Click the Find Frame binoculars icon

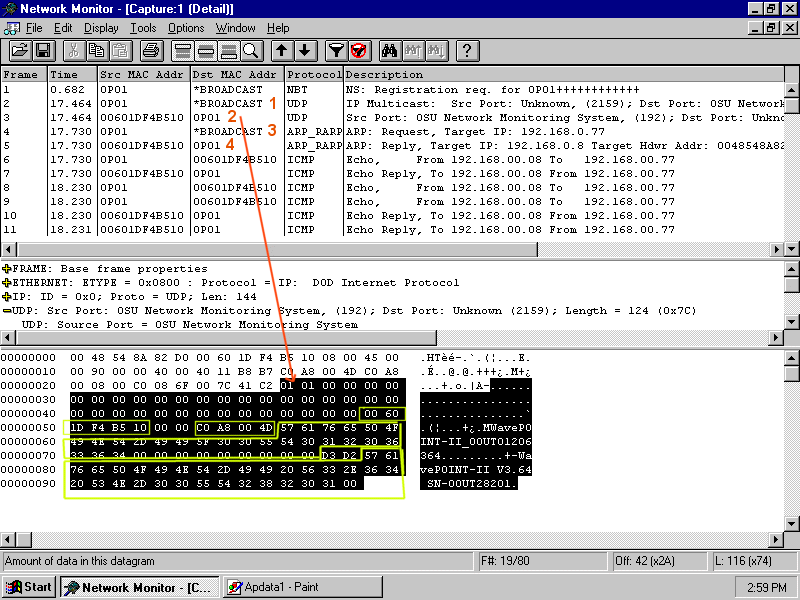click(389, 51)
